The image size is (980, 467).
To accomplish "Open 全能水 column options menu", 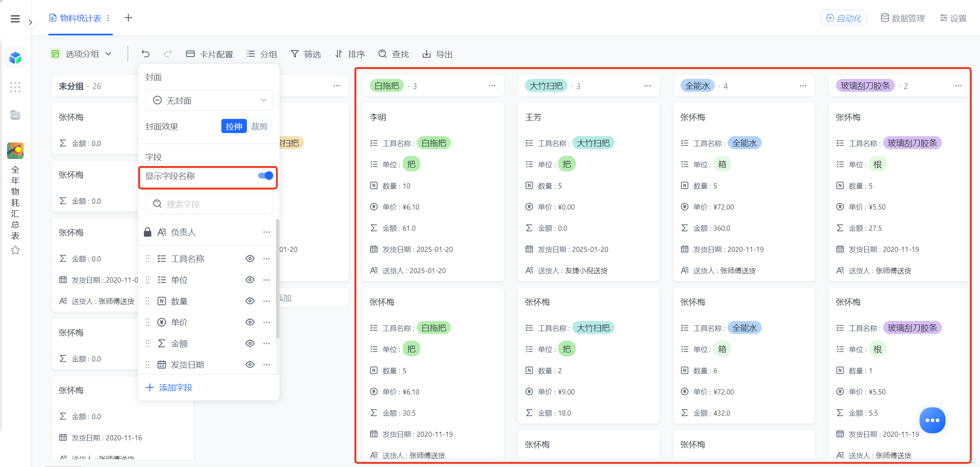I will [x=803, y=86].
